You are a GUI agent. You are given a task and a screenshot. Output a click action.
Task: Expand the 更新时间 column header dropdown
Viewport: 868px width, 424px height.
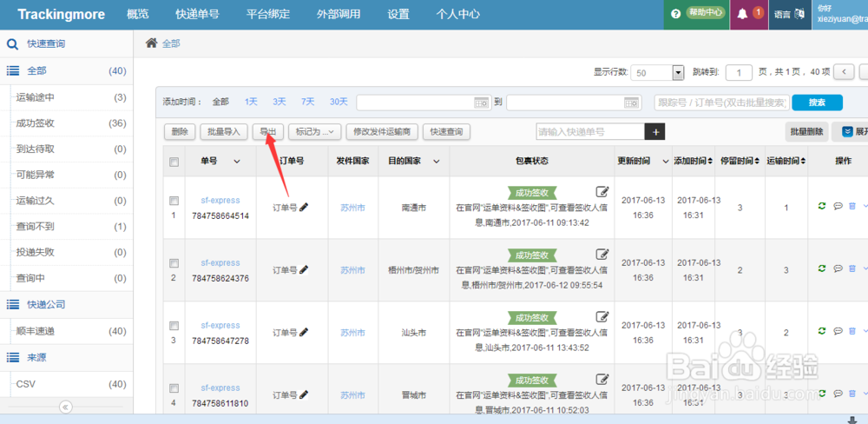tap(666, 162)
